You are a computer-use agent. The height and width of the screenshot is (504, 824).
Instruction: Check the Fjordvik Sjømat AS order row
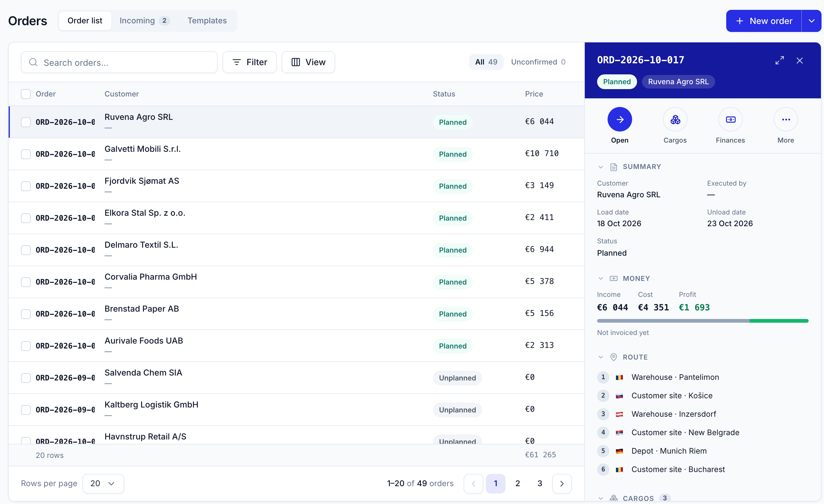26,186
